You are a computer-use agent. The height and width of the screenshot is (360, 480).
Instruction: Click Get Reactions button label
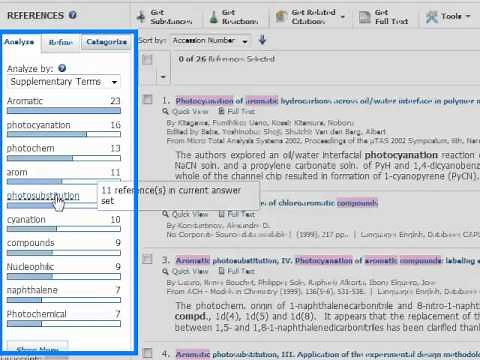click(240, 17)
